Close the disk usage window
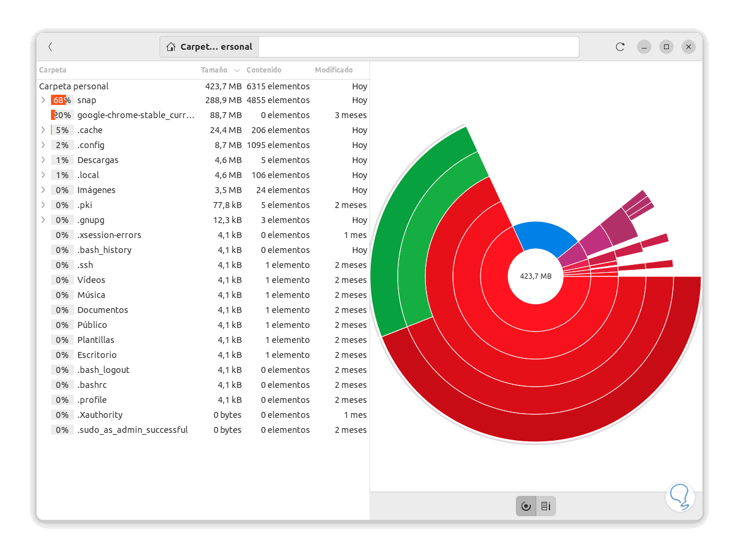The width and height of the screenshot is (739, 560). [689, 47]
